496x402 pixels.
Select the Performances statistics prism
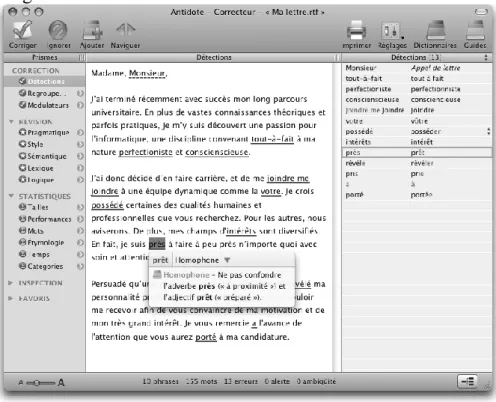45,219
